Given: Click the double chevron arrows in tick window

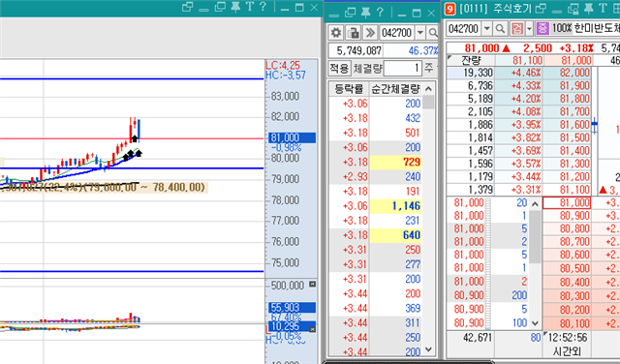Looking at the screenshot, I should pos(370,32).
